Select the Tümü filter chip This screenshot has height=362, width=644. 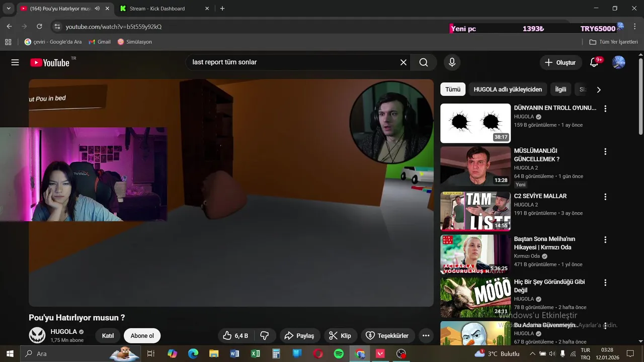point(453,89)
